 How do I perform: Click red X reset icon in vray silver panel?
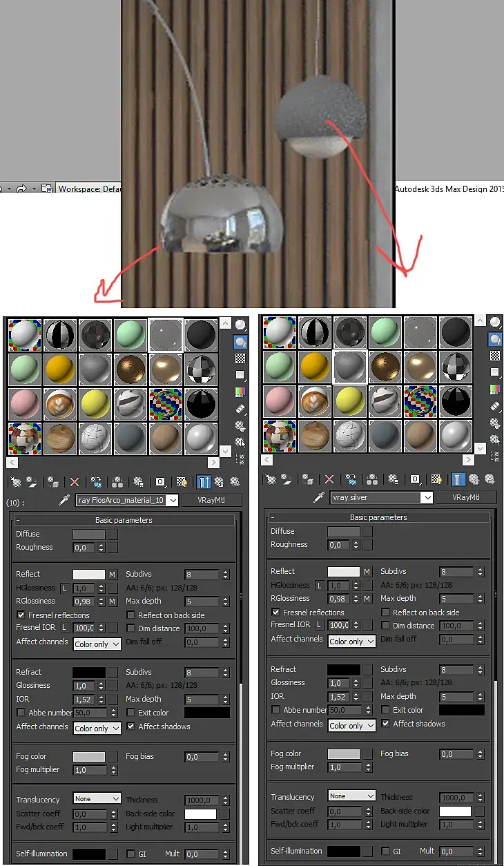[x=329, y=479]
